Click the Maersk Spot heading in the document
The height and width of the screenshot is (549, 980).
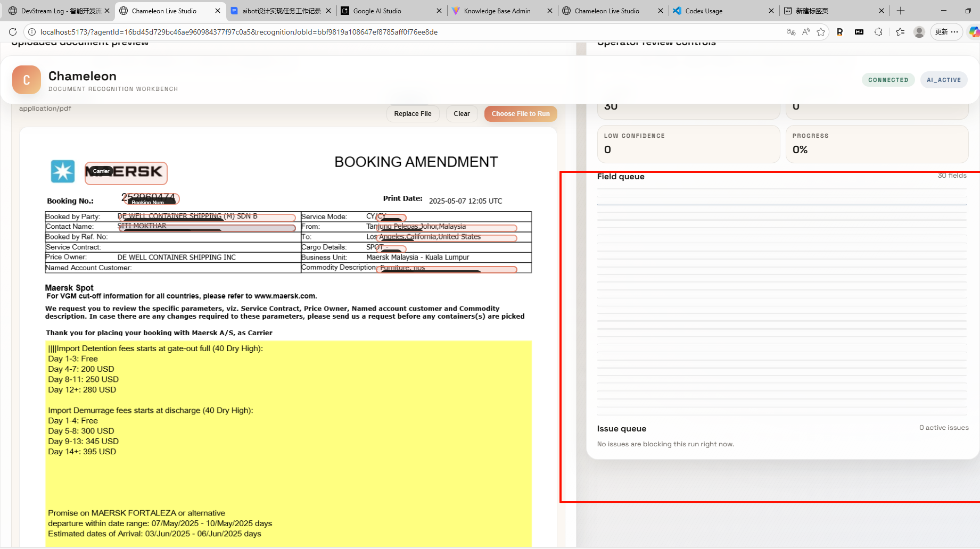point(69,288)
